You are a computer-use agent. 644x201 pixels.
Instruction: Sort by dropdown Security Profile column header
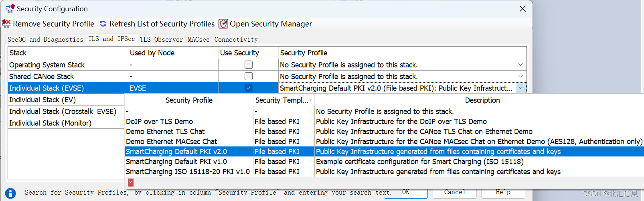pyautogui.click(x=189, y=100)
